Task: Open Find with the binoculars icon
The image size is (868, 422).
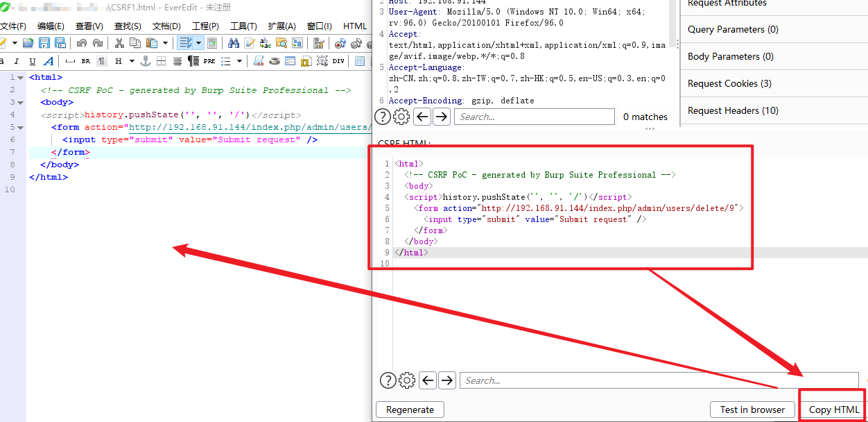Action: tap(234, 43)
